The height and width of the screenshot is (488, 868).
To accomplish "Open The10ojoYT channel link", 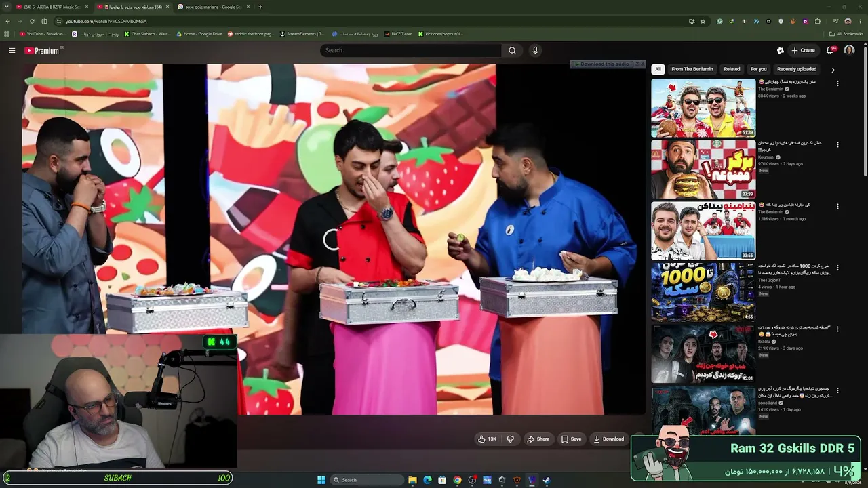I will [x=770, y=280].
